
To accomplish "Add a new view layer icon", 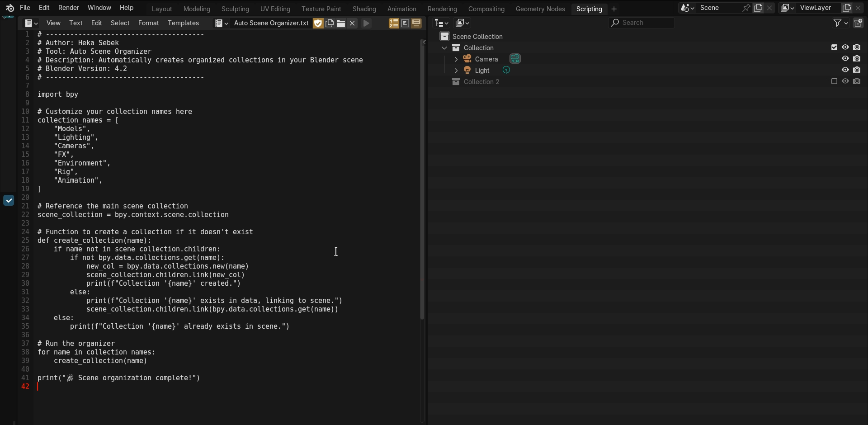I will point(846,8).
